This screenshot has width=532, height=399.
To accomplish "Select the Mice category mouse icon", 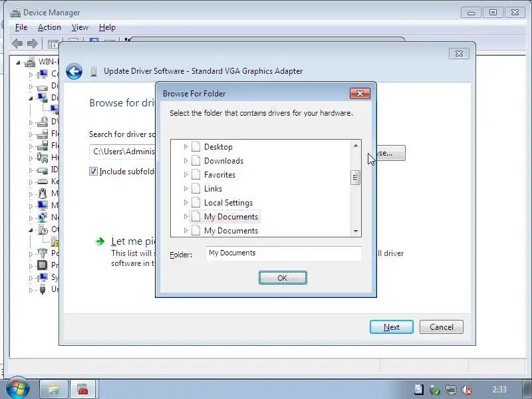I will point(43,194).
